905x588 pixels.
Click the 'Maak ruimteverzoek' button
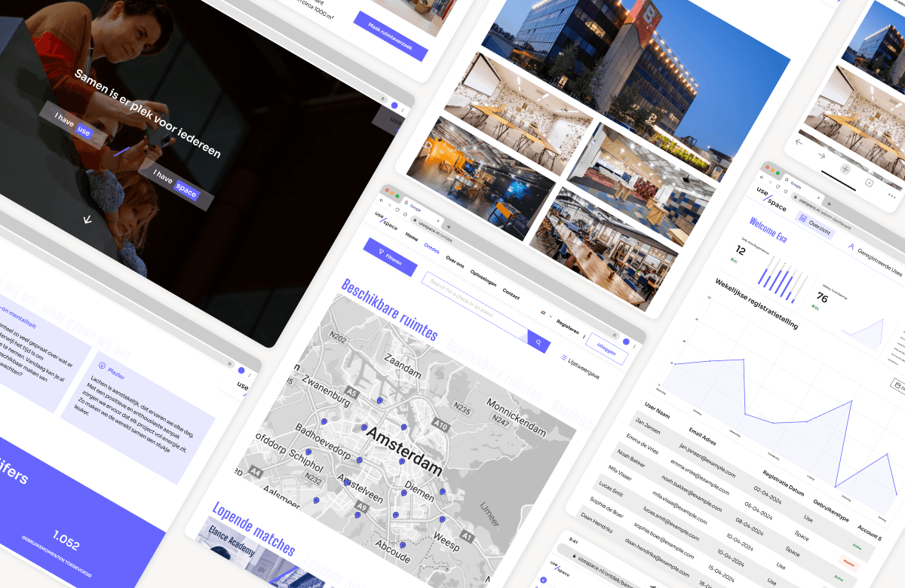pos(391,36)
